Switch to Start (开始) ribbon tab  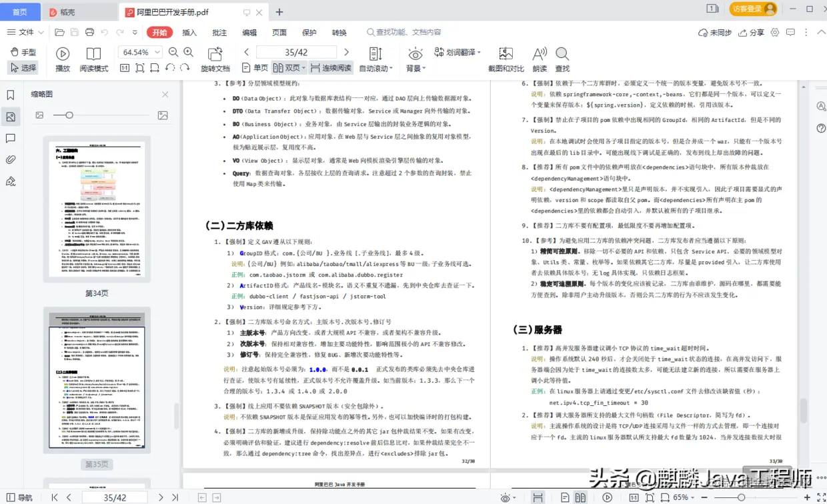point(159,32)
